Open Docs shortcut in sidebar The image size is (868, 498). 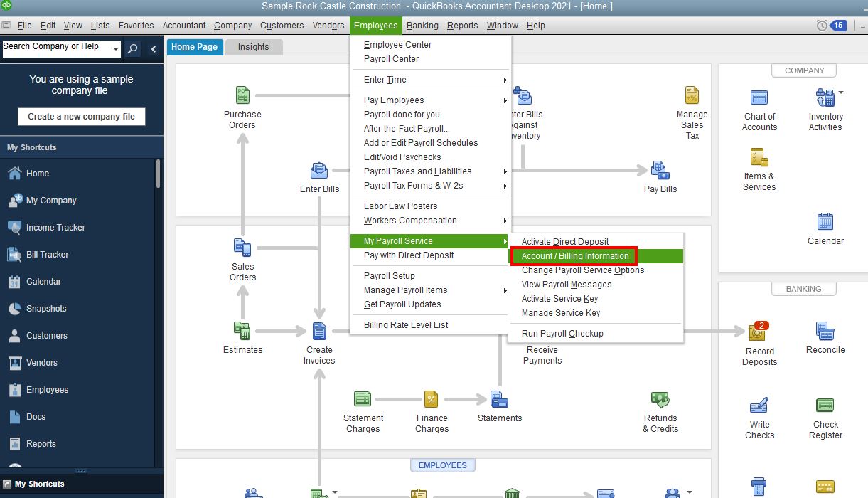[36, 416]
